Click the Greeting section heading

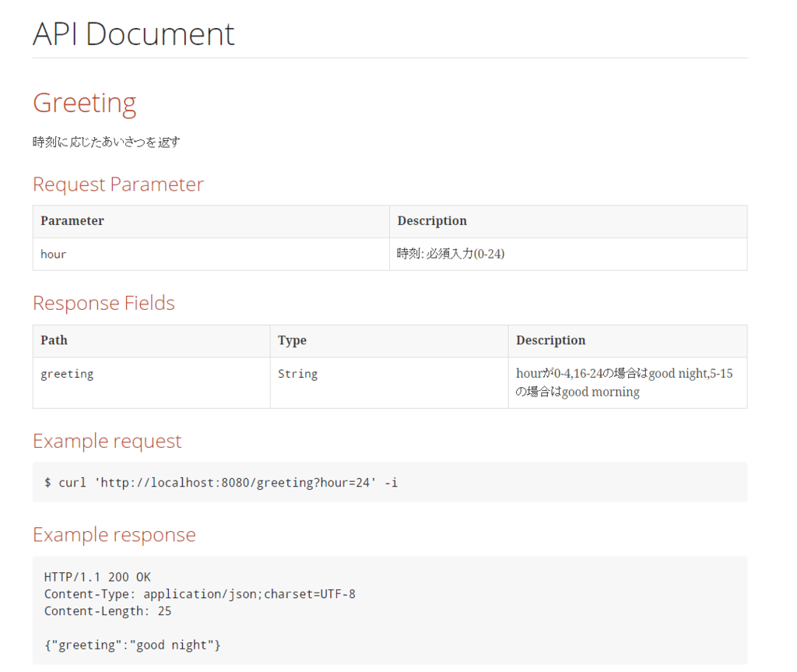(84, 102)
